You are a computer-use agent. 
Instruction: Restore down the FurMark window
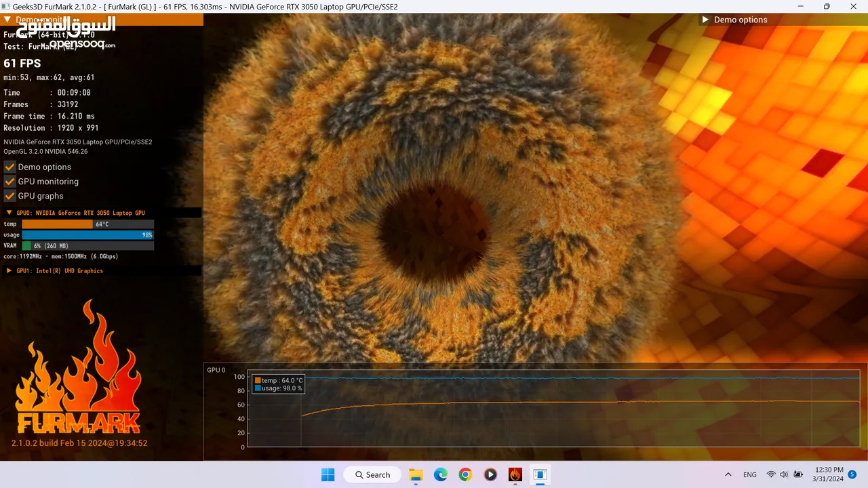pyautogui.click(x=826, y=7)
